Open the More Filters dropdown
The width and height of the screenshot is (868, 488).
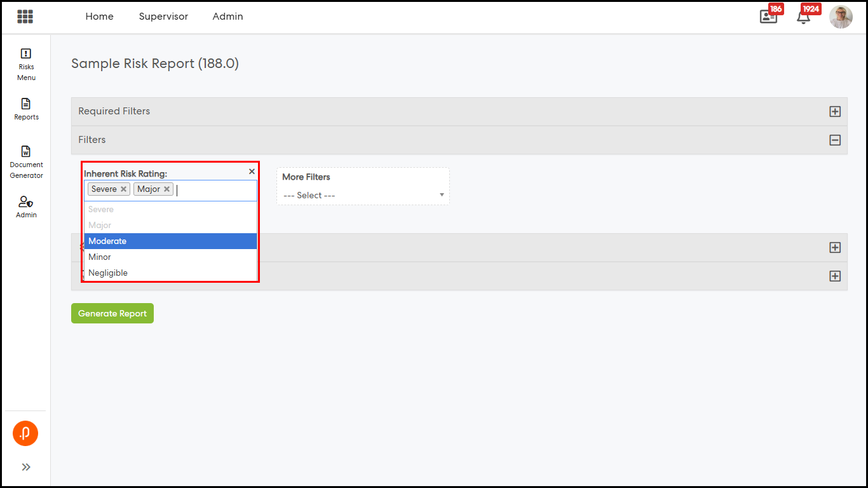coord(363,195)
